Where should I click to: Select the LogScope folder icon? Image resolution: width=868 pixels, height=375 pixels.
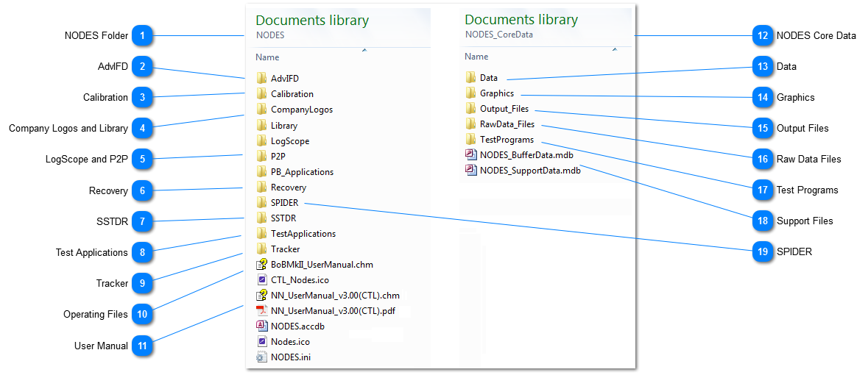(x=262, y=141)
